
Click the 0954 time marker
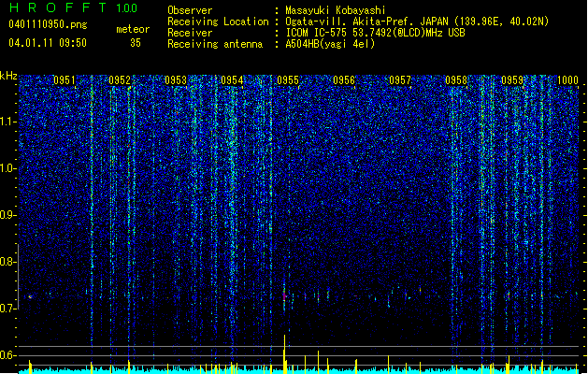[x=232, y=79]
